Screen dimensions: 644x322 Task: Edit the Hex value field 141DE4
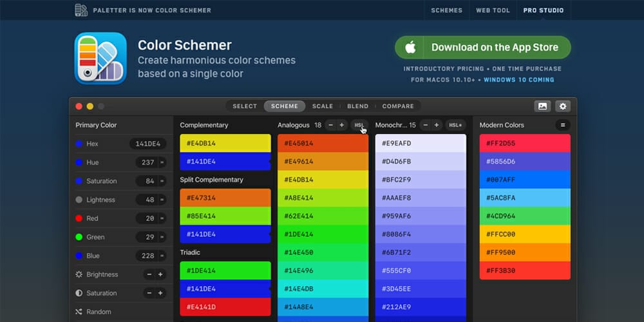point(148,144)
